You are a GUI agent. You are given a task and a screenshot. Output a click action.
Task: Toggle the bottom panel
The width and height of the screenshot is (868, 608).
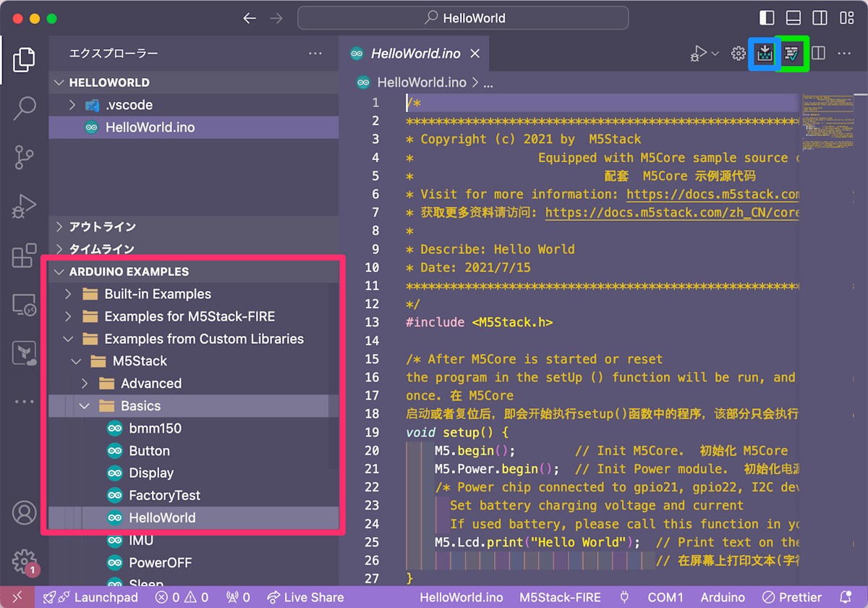[x=793, y=18]
